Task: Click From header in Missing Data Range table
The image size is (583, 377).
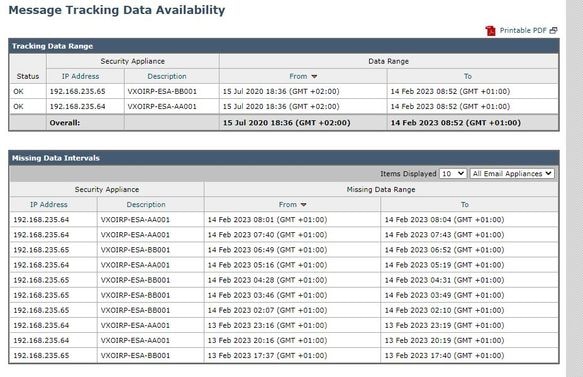Action: coord(288,204)
